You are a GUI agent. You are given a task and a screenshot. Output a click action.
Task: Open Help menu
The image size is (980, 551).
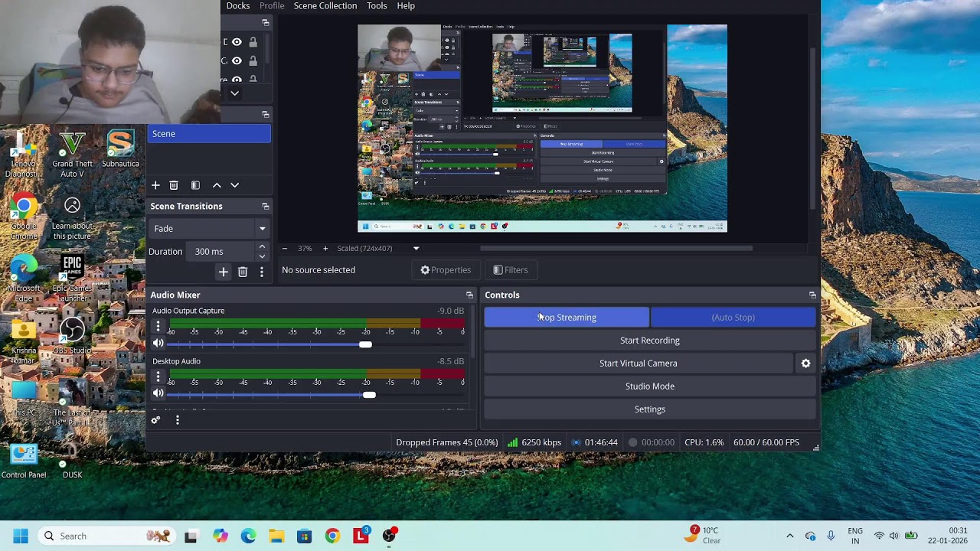[x=406, y=6]
